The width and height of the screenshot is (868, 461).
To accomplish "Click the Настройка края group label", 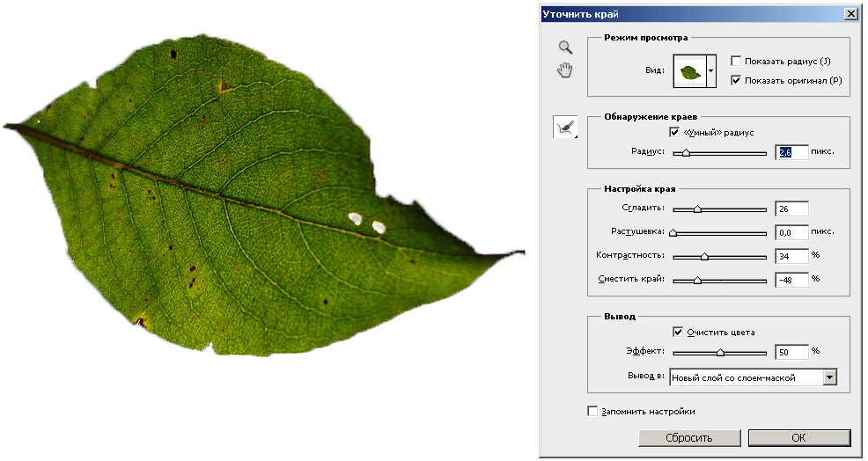I will click(639, 189).
